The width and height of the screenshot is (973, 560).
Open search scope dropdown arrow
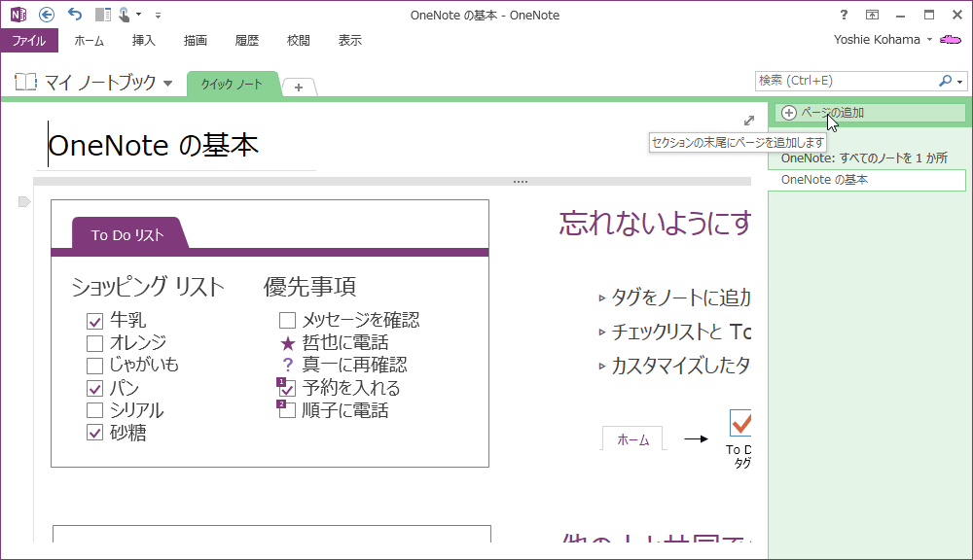click(x=960, y=82)
